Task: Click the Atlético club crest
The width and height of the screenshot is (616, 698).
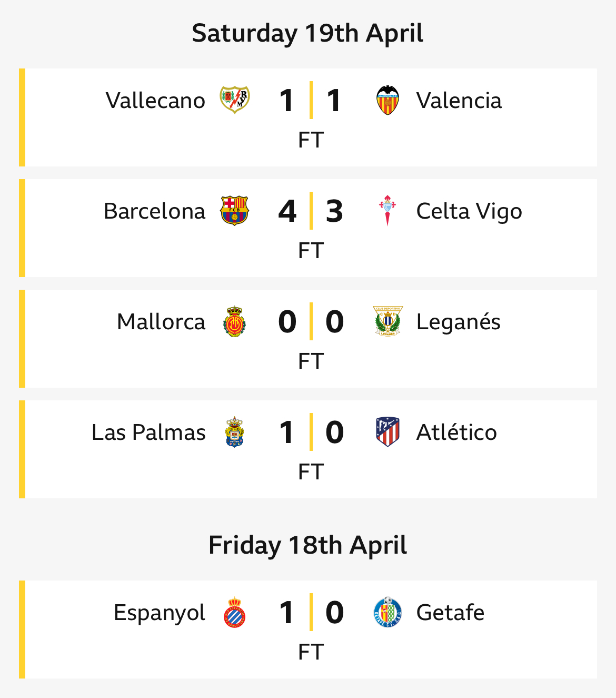Action: pyautogui.click(x=388, y=432)
